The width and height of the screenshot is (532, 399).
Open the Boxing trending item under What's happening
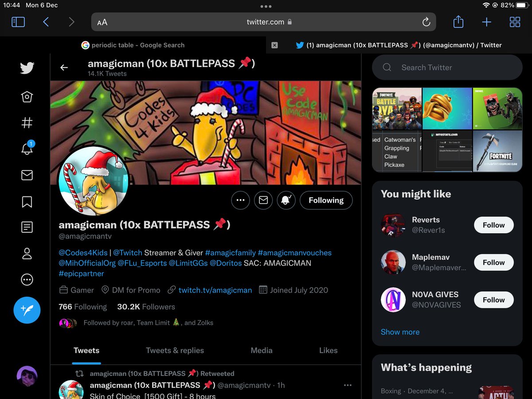(447, 391)
